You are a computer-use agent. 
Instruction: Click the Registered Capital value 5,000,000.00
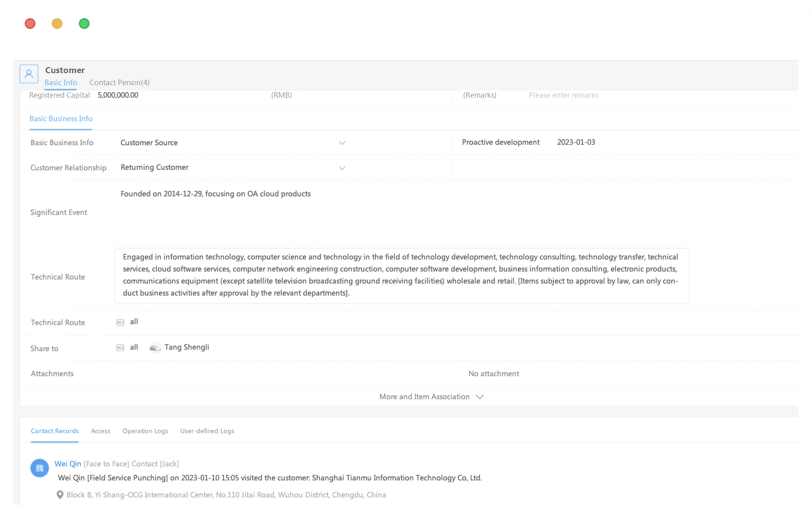[118, 95]
